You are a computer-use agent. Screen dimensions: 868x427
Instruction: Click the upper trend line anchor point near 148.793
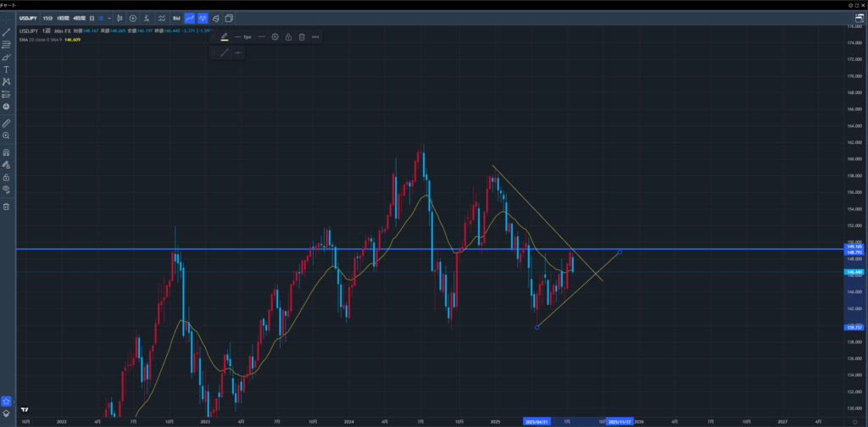(620, 252)
